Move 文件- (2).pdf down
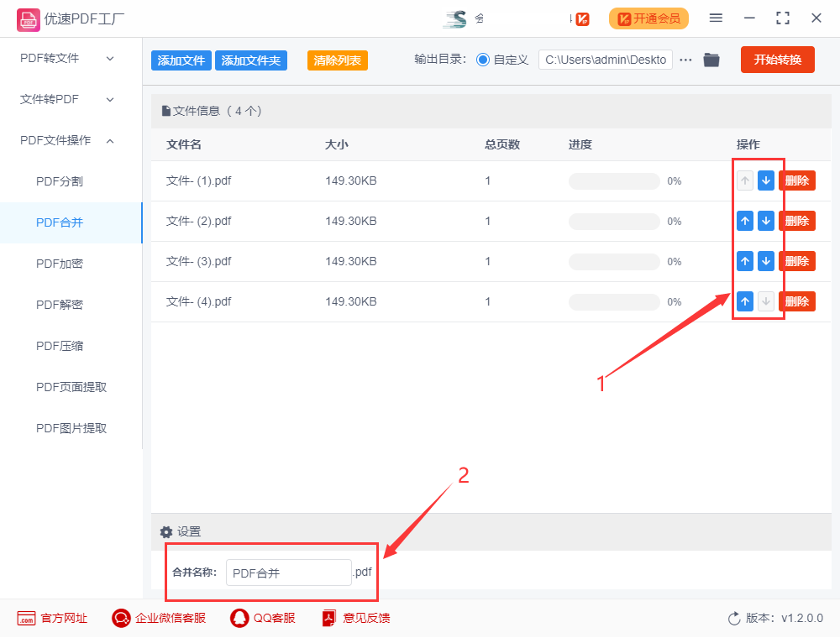The height and width of the screenshot is (638, 840). click(x=766, y=221)
